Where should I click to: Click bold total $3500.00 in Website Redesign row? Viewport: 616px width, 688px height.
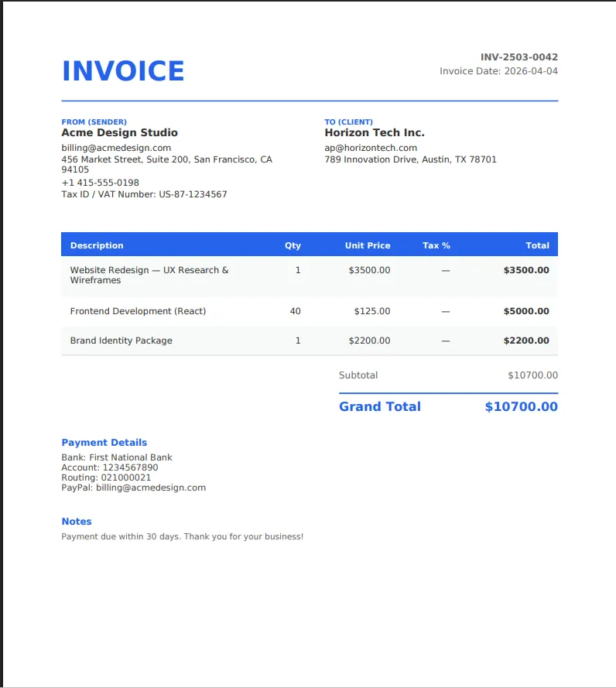tap(526, 270)
